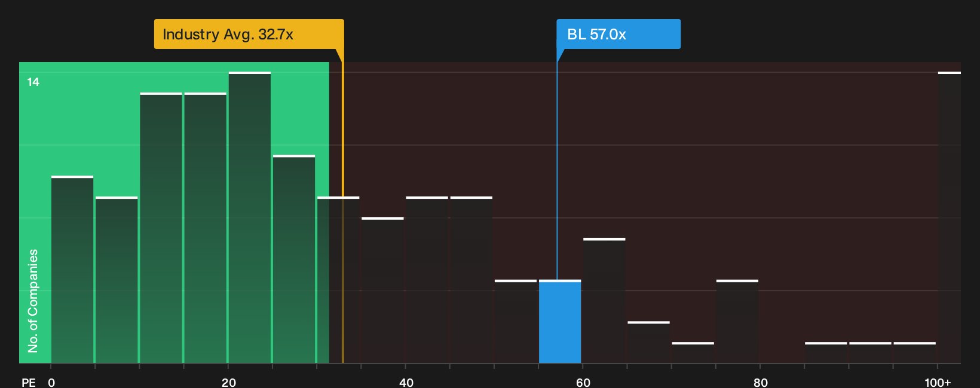Click the BL 57.0x label
Viewport: 980px width, 388px height.
[618, 34]
